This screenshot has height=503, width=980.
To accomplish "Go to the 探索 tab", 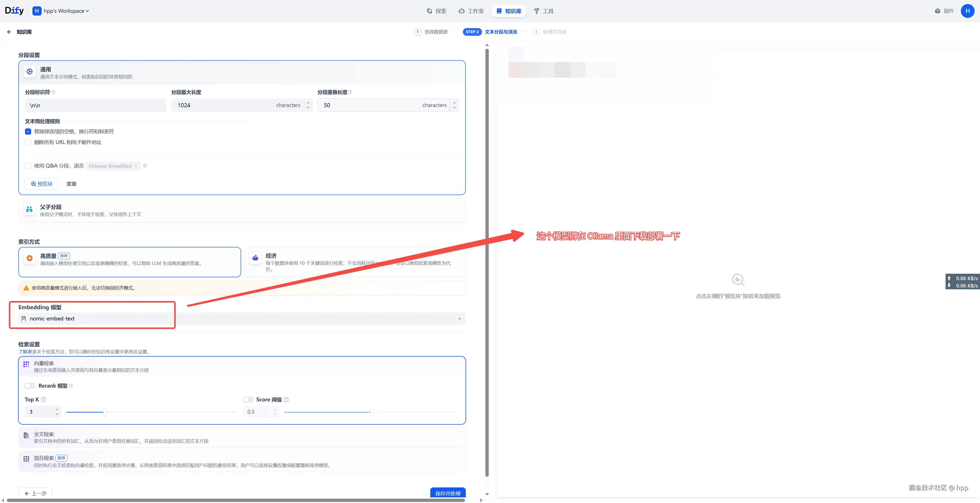I will click(x=436, y=11).
